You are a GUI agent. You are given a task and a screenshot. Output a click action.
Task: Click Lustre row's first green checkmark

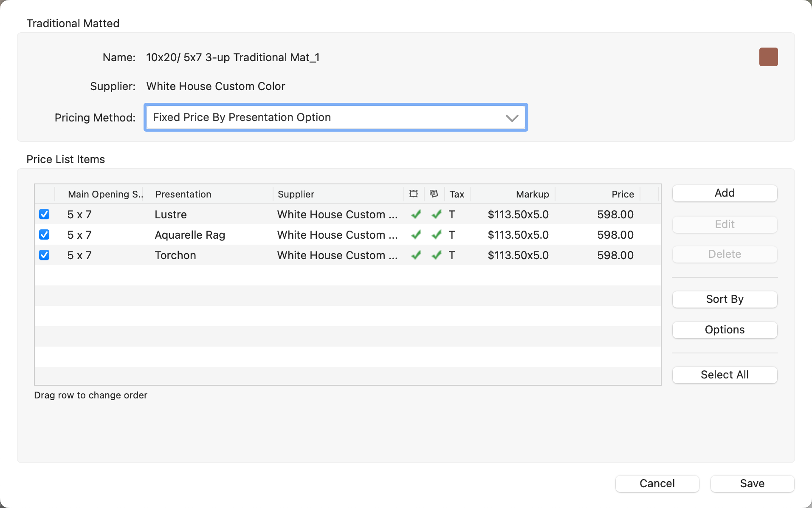pyautogui.click(x=416, y=214)
